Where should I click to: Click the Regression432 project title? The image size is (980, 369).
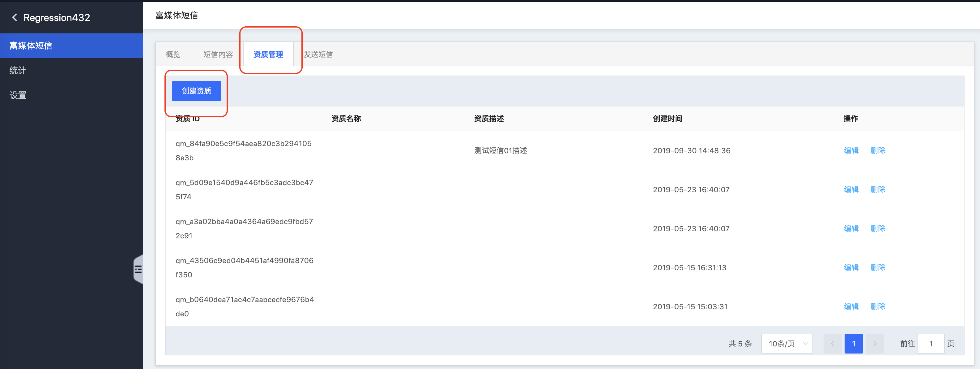[57, 18]
